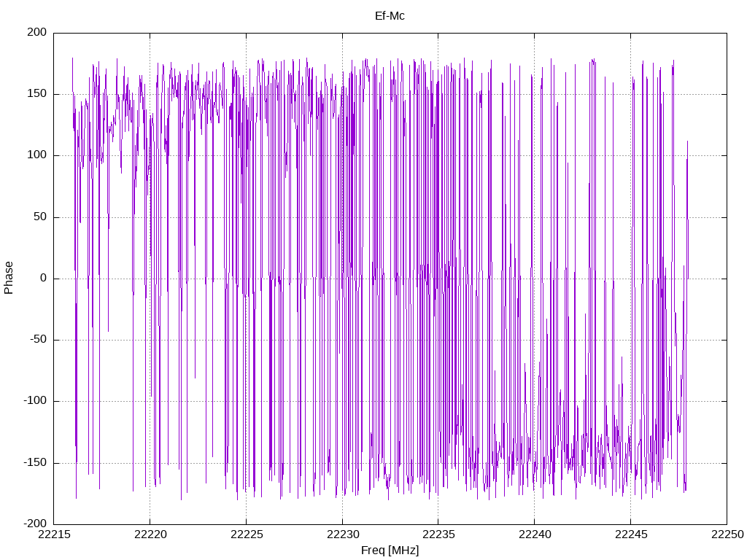This screenshot has width=747, height=560.
Task: Select the y-axis tick value "-150"
Action: (x=35, y=463)
